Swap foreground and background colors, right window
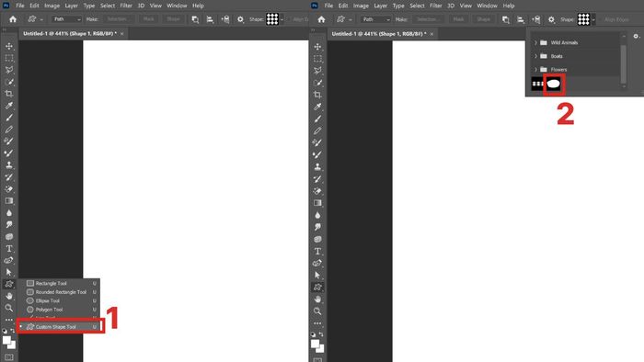This screenshot has width=644, height=362. coord(321,334)
